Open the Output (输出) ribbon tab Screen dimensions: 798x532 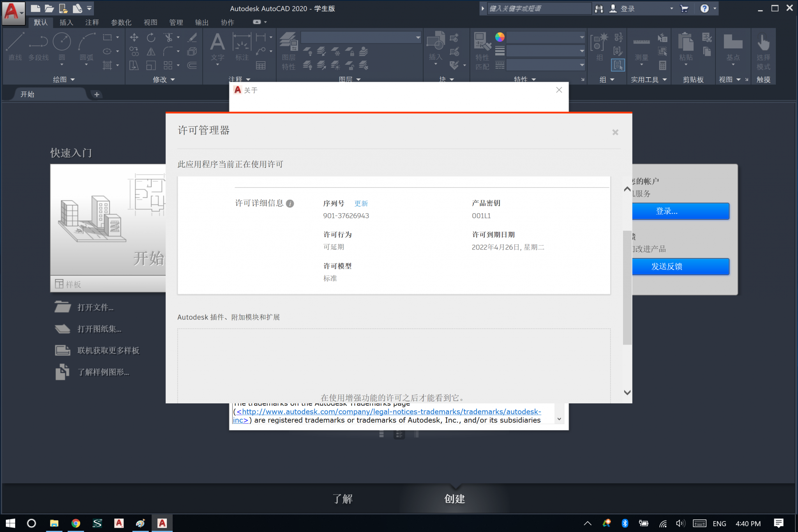coord(202,22)
